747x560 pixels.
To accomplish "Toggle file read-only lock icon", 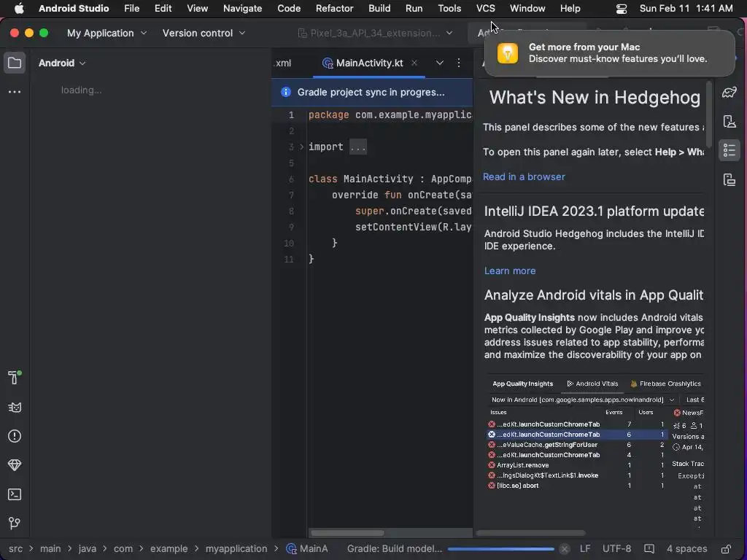I will click(x=726, y=548).
